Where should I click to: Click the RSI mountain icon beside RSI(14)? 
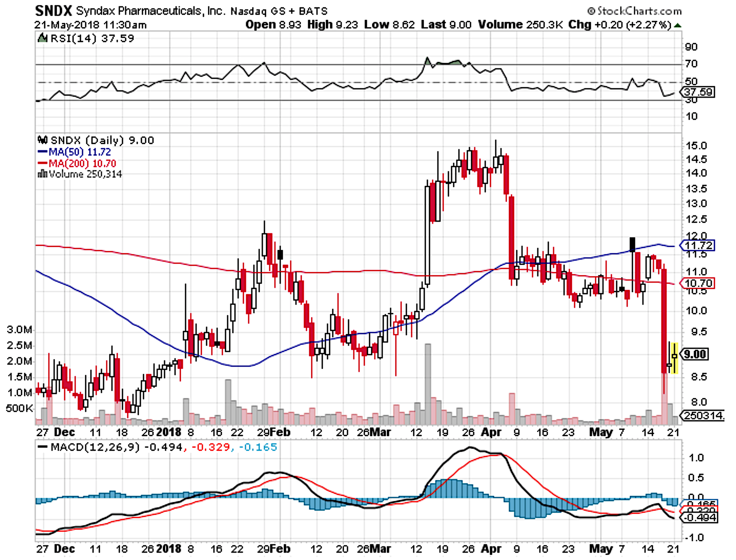tap(42, 38)
